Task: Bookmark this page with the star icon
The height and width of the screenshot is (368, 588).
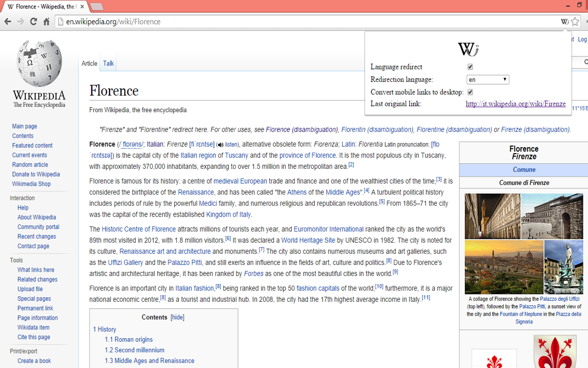Action: 575,22
